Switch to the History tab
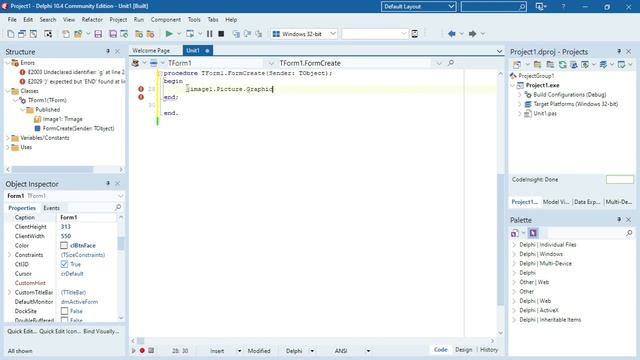This screenshot has height=360, width=640. [x=489, y=350]
